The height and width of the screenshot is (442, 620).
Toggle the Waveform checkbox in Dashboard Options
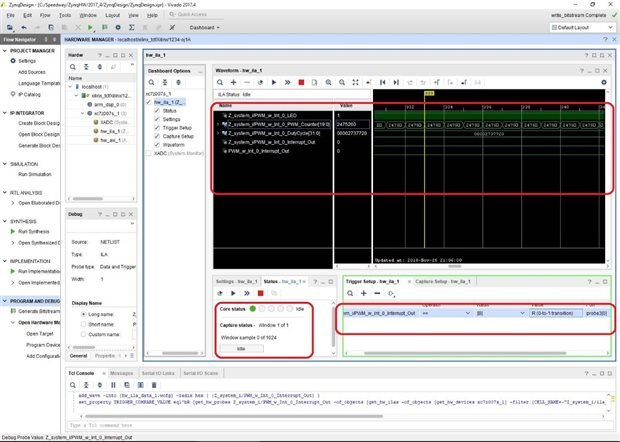(x=155, y=147)
